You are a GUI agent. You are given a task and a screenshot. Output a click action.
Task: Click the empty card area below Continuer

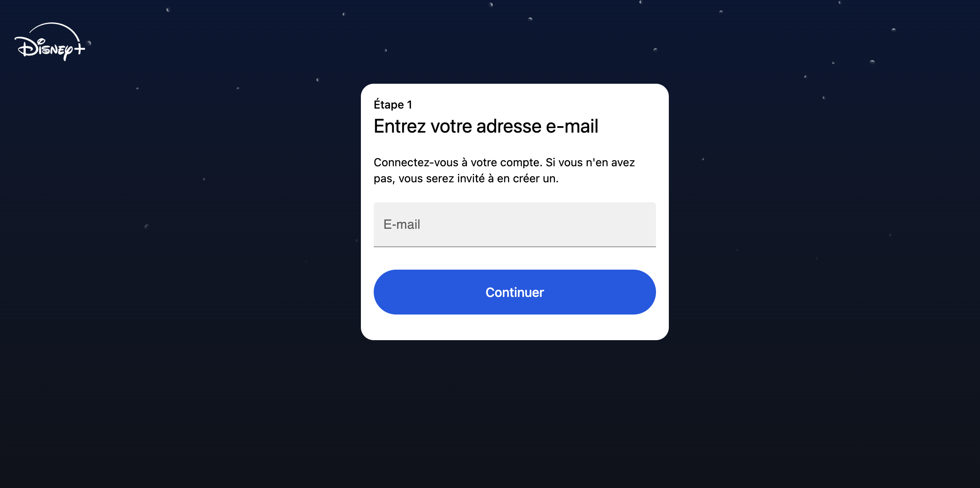pyautogui.click(x=514, y=327)
